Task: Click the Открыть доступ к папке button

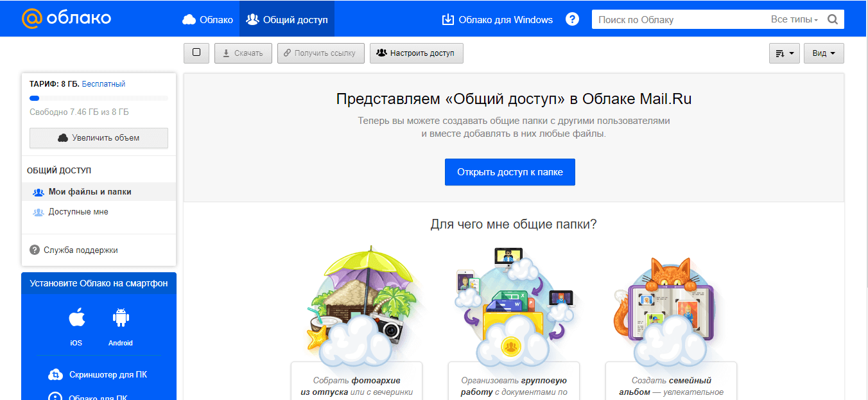Action: [510, 172]
